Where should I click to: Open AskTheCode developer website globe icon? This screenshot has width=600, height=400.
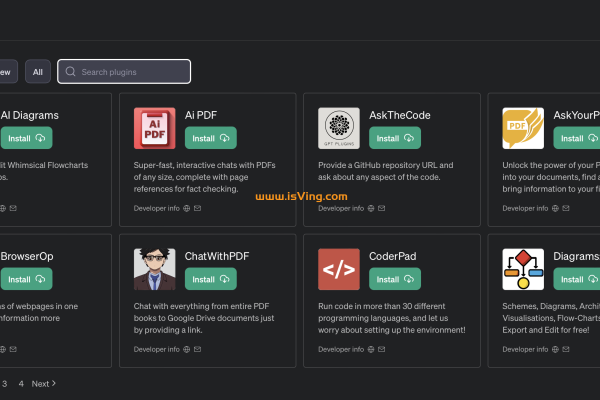[371, 208]
